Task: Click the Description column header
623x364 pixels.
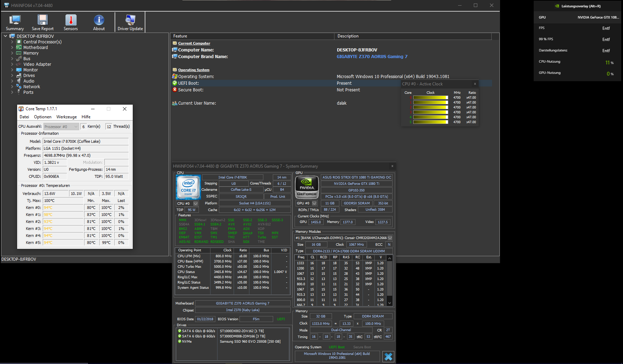Action: [413, 36]
